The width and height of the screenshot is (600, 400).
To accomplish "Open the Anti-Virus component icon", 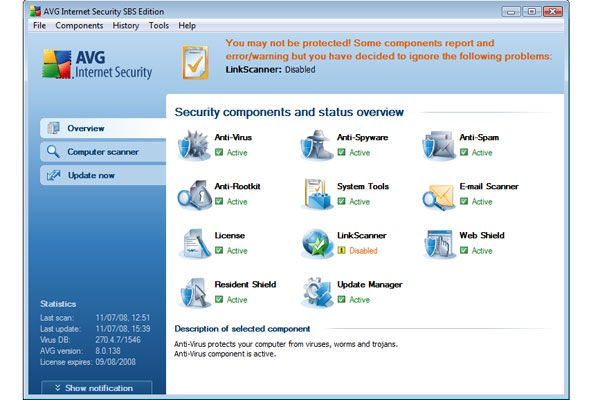I will [x=194, y=145].
